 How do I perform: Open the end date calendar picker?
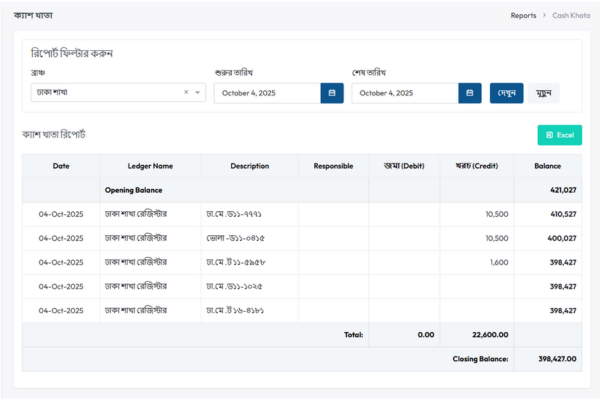tap(470, 93)
